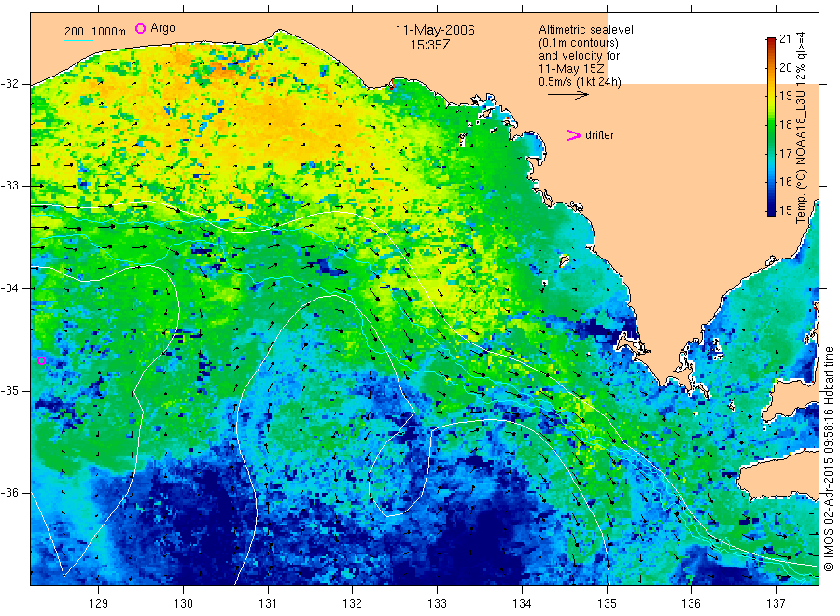Click the 'Altimetric sealevel' caption
Screen dimensions: 840x616
(586, 30)
